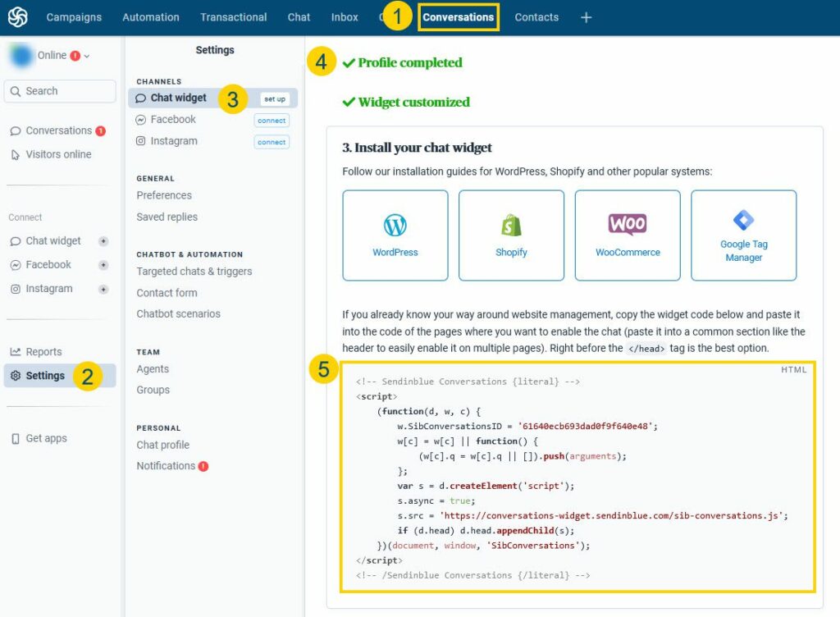Click the '3. Install your chat widget' heading
The height and width of the screenshot is (617, 840).
pyautogui.click(x=417, y=148)
